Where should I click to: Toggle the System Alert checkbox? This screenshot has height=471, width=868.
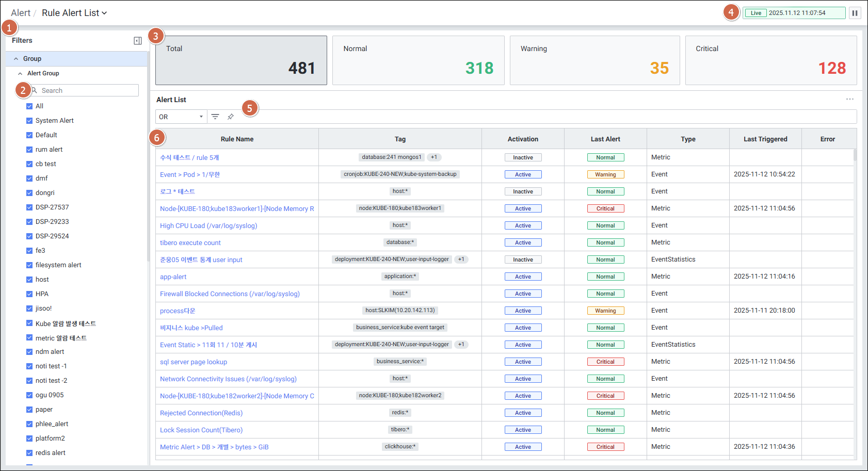coord(29,121)
